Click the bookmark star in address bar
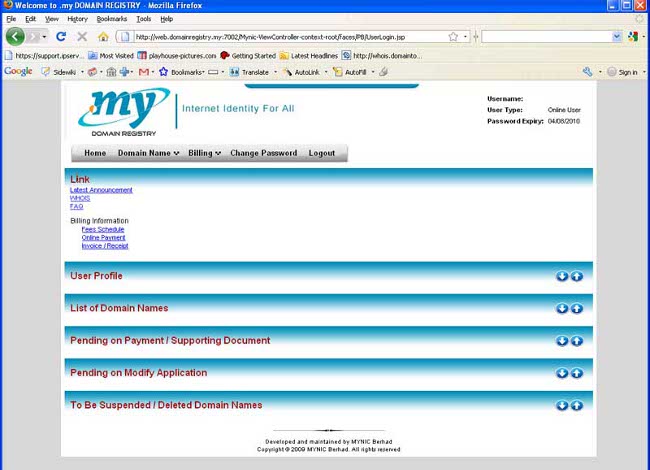The image size is (650, 470). click(453, 37)
